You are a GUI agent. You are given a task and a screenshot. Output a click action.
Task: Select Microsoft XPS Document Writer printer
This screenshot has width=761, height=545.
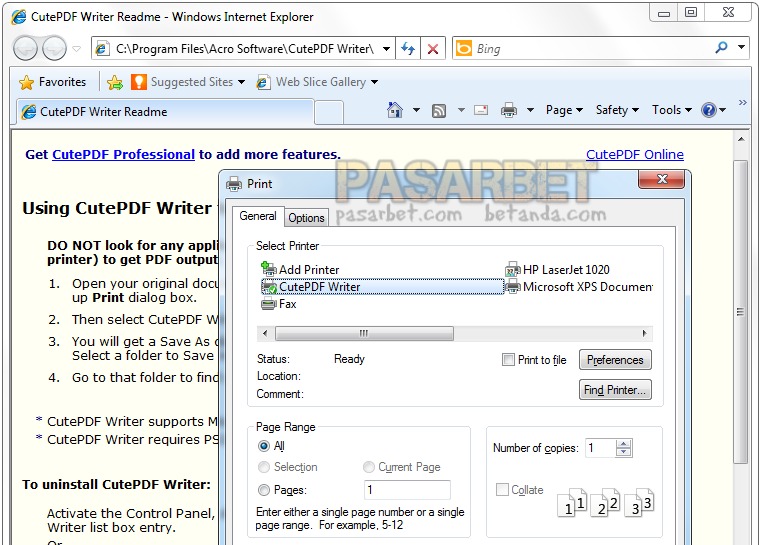pos(579,287)
